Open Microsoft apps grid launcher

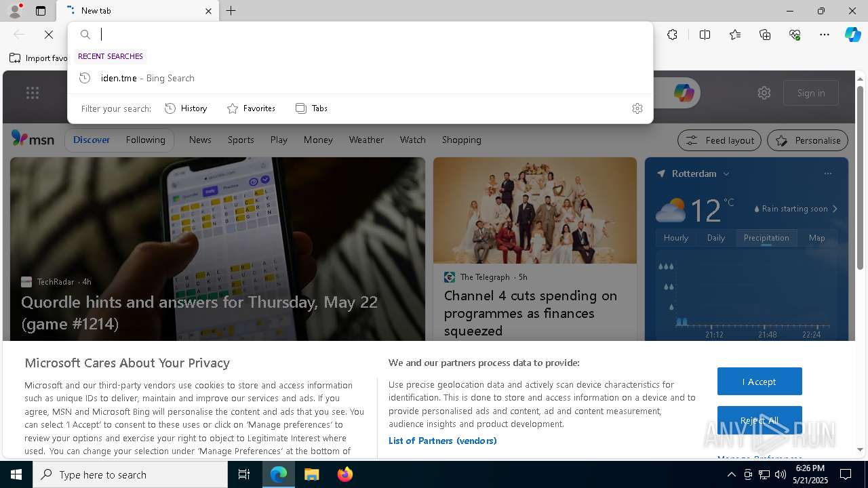tap(33, 93)
